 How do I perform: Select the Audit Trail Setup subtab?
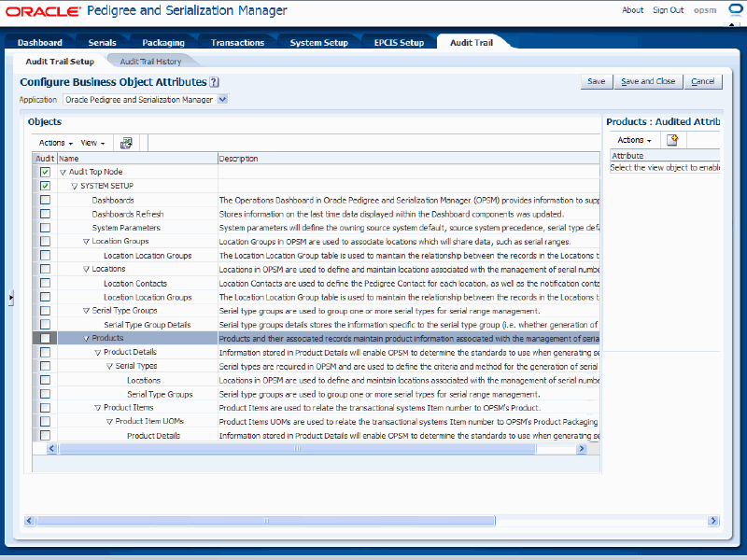point(60,62)
